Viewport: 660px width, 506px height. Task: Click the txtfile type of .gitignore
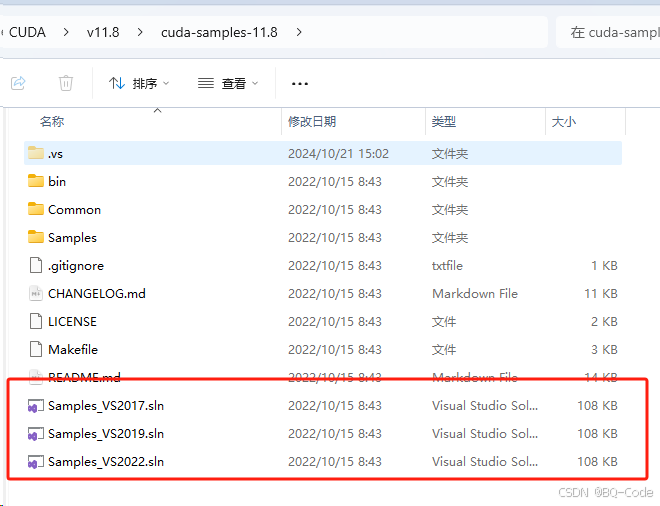coord(447,266)
